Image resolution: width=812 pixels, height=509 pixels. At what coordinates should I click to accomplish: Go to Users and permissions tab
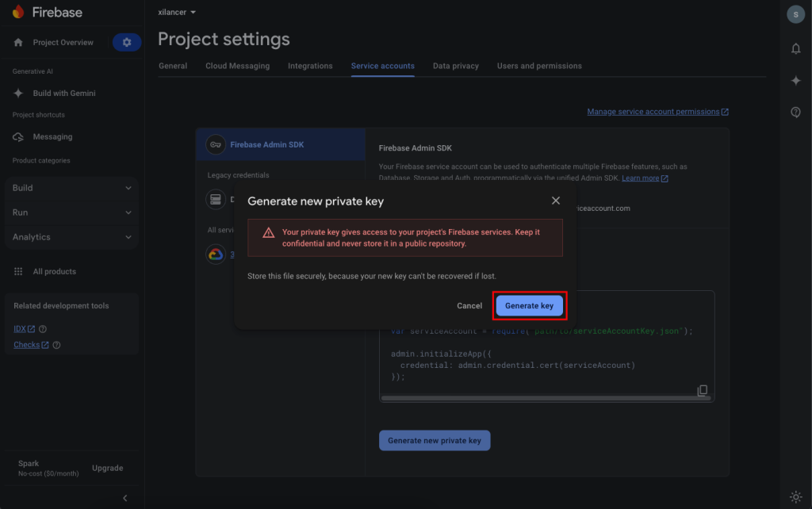point(539,66)
